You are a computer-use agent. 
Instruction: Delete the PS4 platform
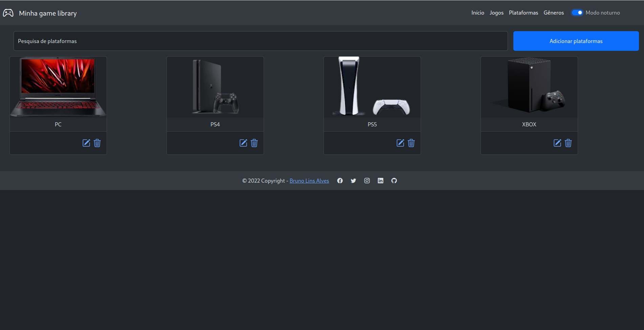pos(254,143)
